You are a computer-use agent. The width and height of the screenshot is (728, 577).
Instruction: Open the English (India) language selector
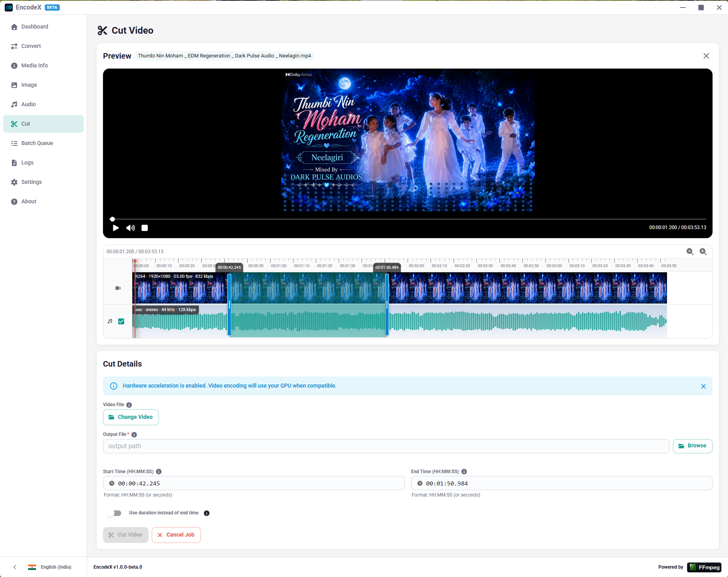point(50,567)
